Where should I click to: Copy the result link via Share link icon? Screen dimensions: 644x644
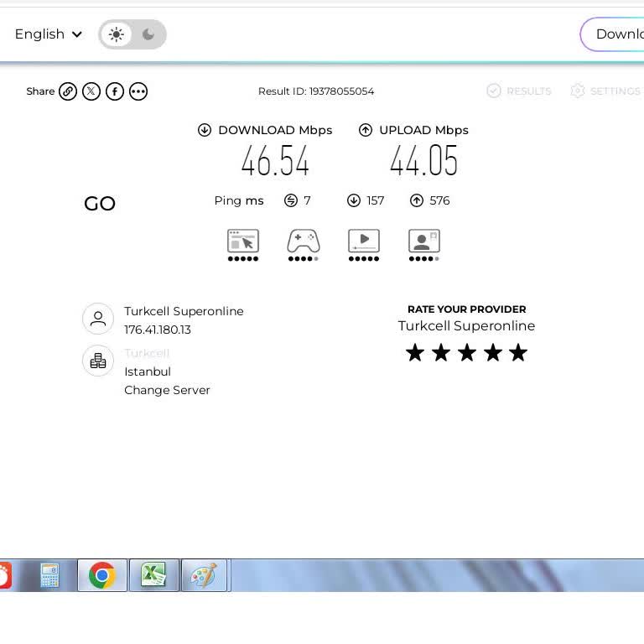(x=68, y=91)
